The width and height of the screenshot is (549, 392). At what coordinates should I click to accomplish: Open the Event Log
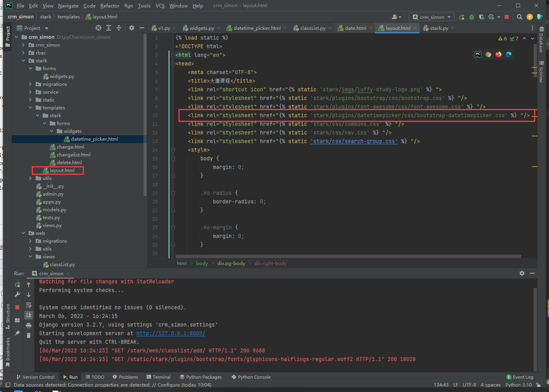pos(520,377)
